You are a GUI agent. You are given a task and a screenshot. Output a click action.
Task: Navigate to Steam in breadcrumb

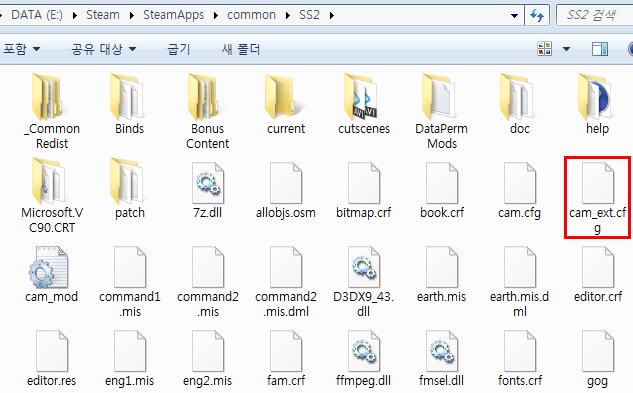pyautogui.click(x=103, y=15)
